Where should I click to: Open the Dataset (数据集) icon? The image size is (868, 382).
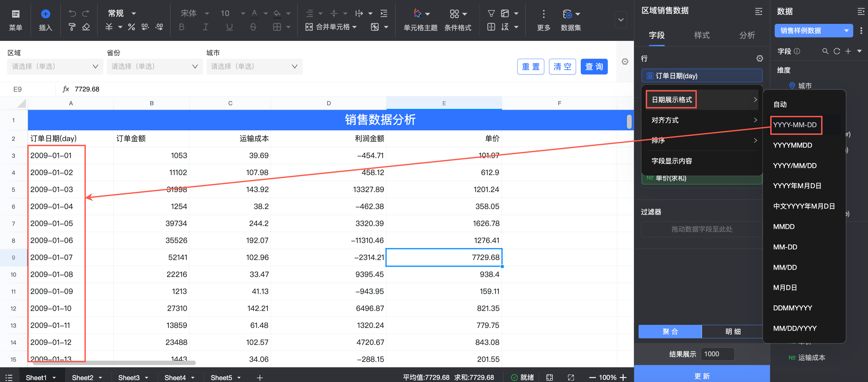(x=567, y=14)
